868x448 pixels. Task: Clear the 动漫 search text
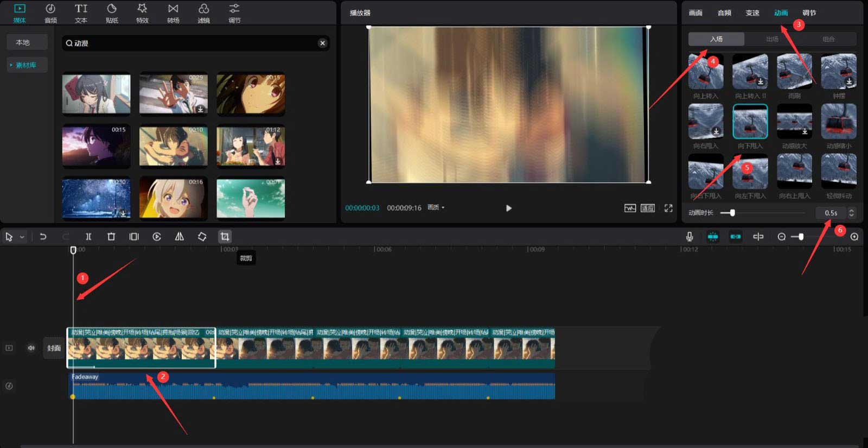point(323,43)
